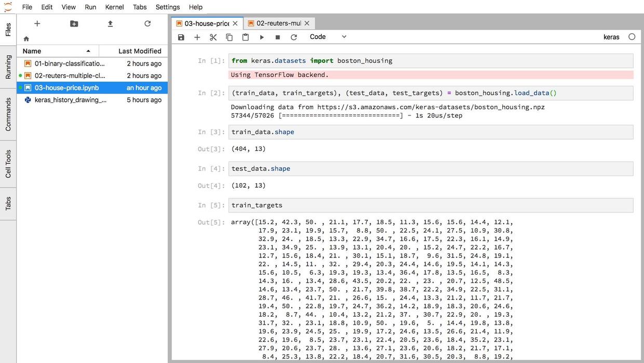Image resolution: width=644 pixels, height=363 pixels.
Task: Cut selected cell with scissors icon
Action: [x=213, y=37]
